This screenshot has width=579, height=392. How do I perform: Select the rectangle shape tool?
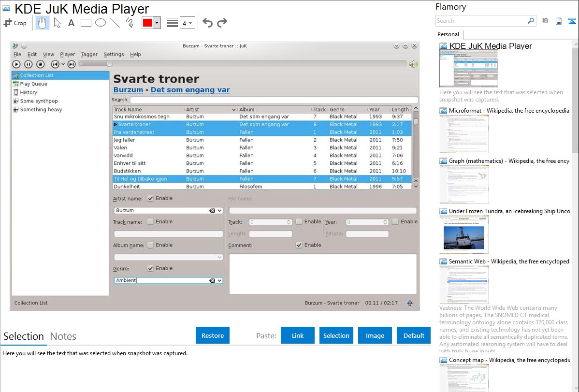(86, 23)
